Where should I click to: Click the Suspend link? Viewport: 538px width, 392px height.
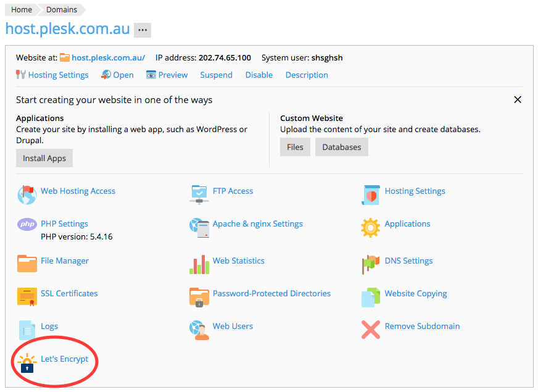(216, 75)
